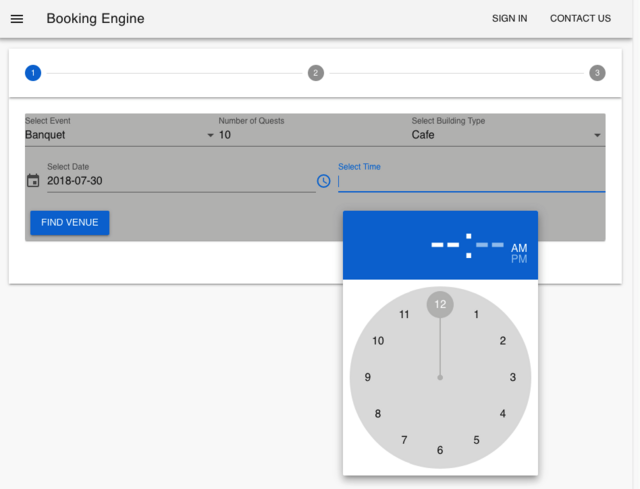The image size is (640, 489).
Task: Select AM in the time picker
Action: pos(519,248)
